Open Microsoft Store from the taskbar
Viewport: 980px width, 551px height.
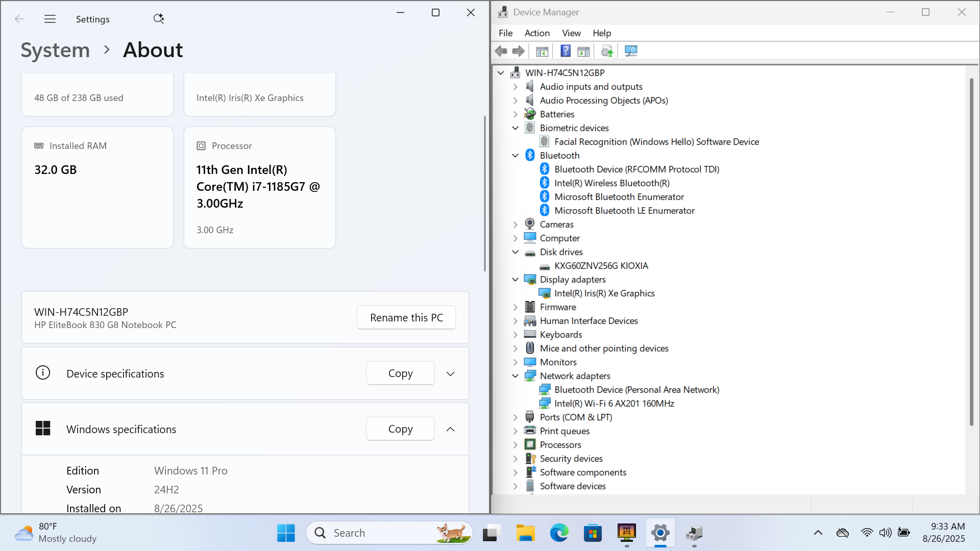(x=593, y=533)
